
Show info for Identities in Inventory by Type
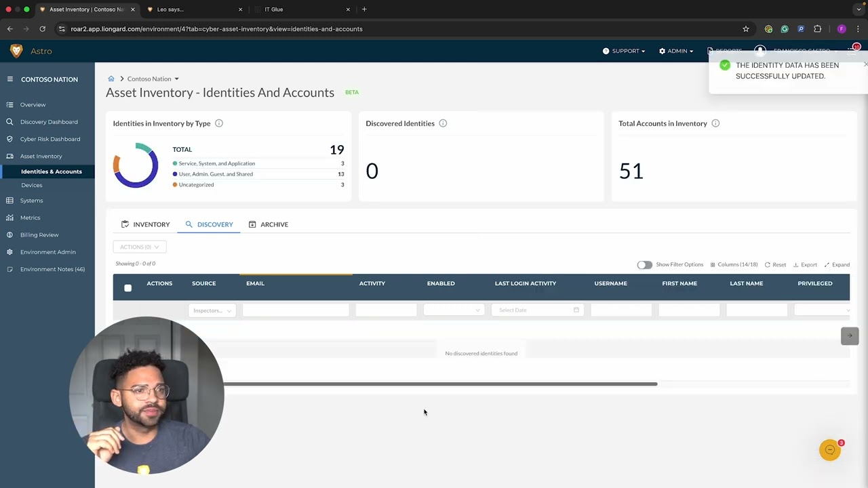tap(219, 123)
